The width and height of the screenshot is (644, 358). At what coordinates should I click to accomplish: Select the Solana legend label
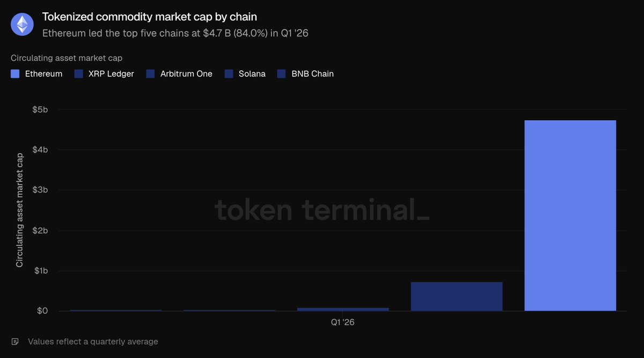252,74
